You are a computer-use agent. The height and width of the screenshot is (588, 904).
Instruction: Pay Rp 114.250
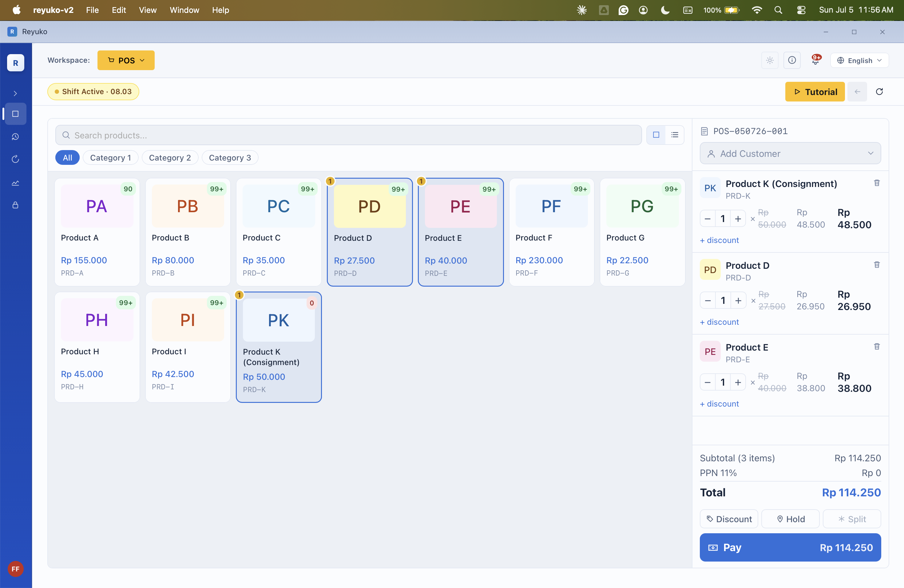(x=790, y=547)
